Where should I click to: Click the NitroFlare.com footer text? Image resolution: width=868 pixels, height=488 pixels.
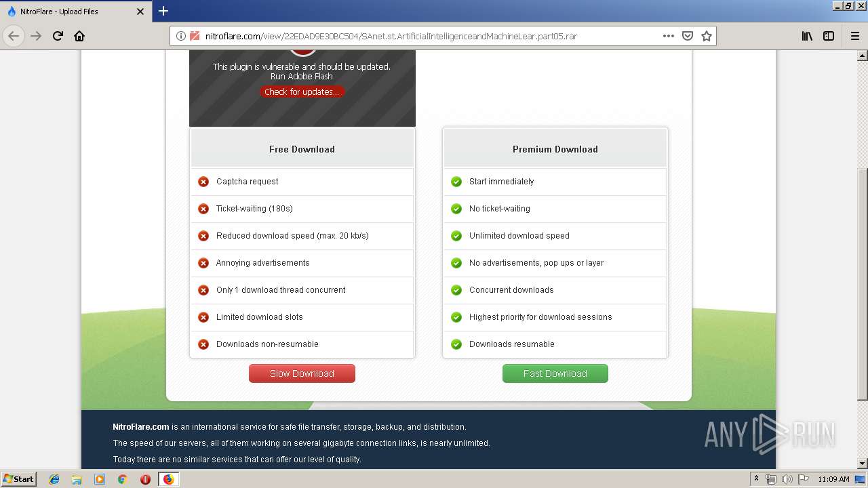[x=141, y=427]
